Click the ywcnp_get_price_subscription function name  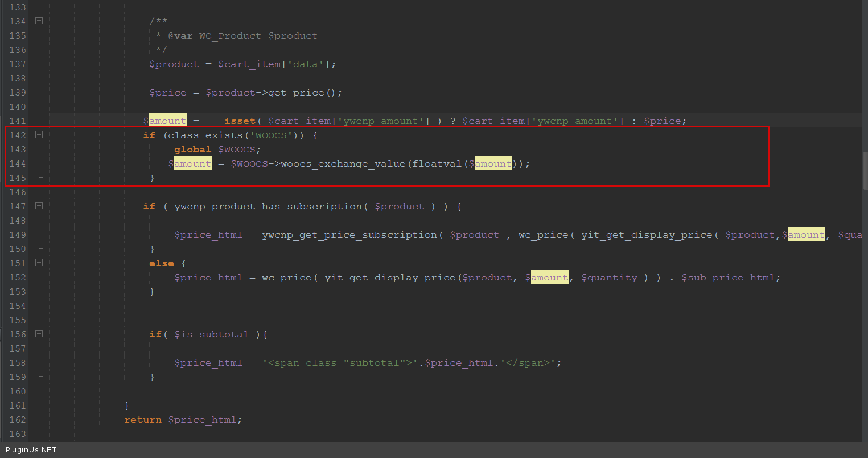tap(349, 235)
